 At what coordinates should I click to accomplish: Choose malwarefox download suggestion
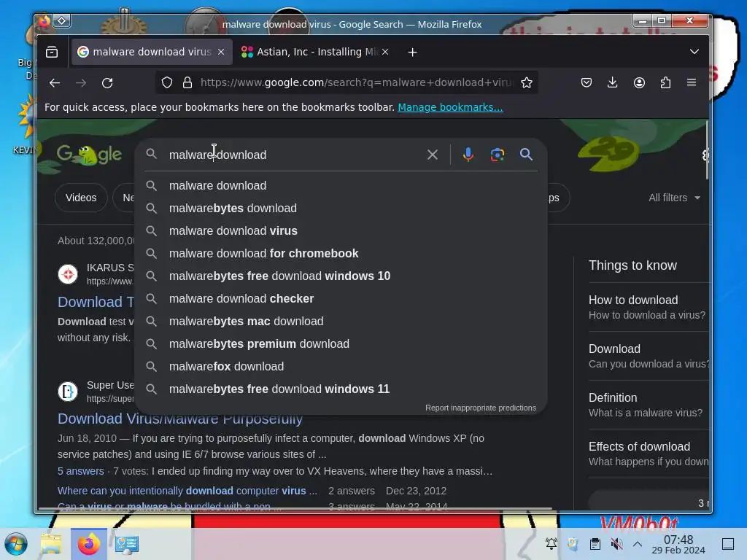click(x=341, y=367)
